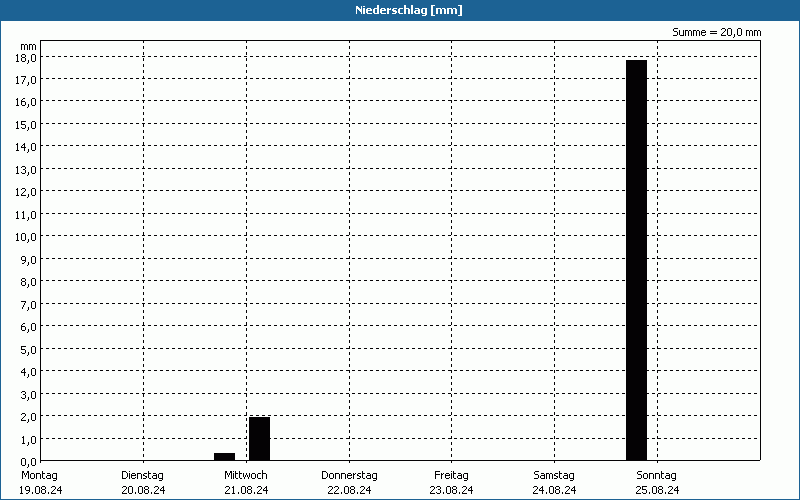Click the small bar before Mittwoch
Image resolution: width=800 pixels, height=500 pixels.
pos(224,457)
